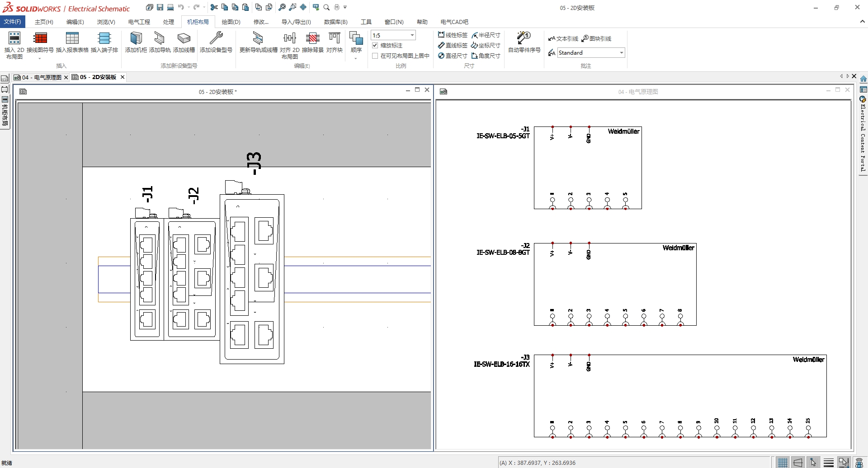Toggle the grid display in status bar
Viewport: 868px width, 468px height.
[783, 462]
